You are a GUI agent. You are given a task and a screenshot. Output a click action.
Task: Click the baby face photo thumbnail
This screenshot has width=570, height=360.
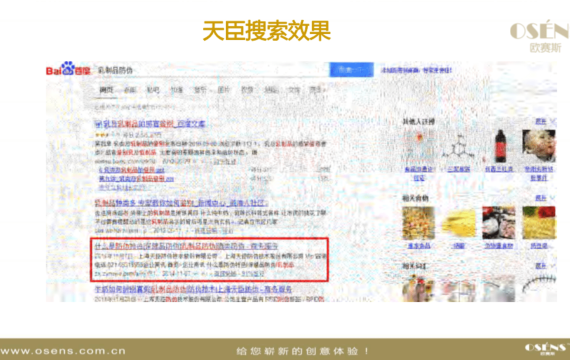click(539, 146)
